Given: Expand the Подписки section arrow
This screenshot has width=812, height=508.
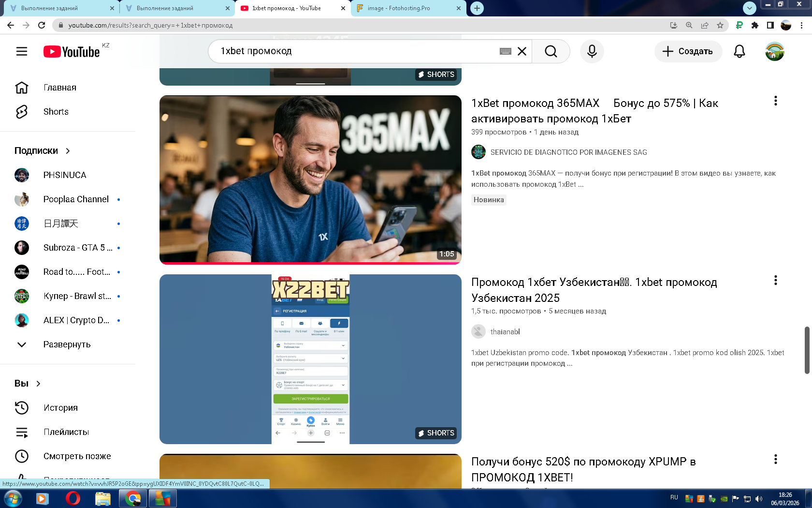Looking at the screenshot, I should [x=68, y=151].
